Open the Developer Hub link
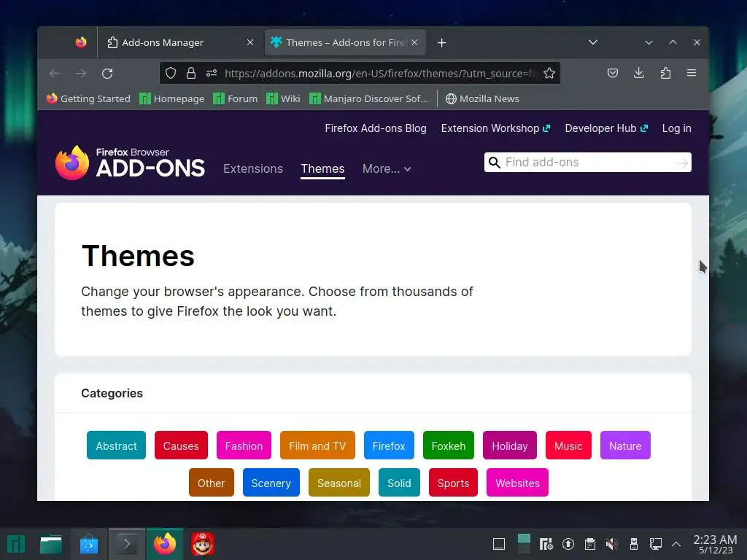The image size is (747, 560). 606,128
